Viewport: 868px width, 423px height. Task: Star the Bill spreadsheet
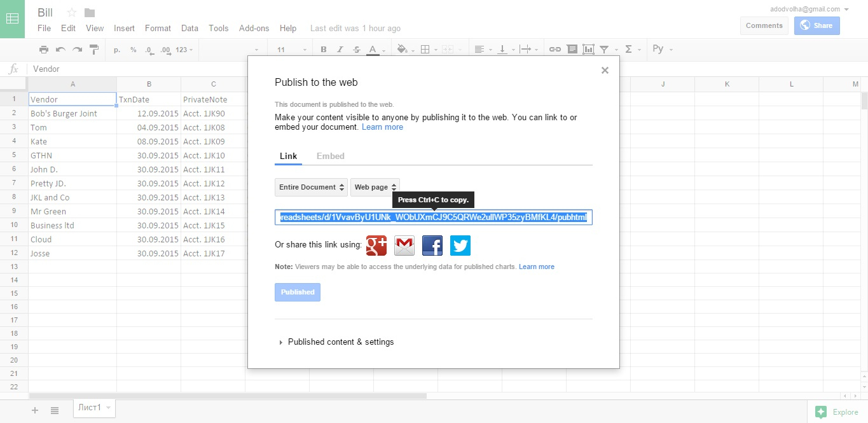72,13
